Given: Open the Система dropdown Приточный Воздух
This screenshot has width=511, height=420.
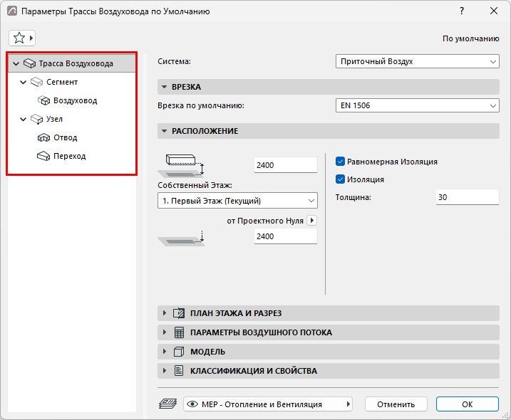Looking at the screenshot, I should 418,61.
